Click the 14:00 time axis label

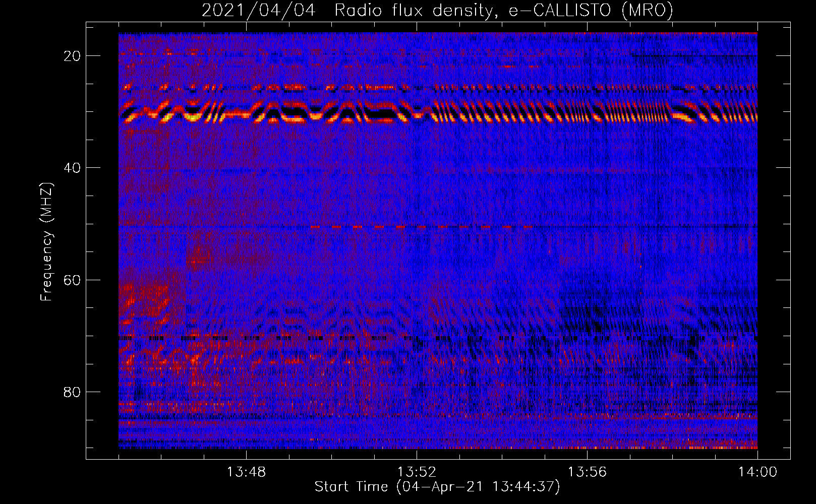coord(757,472)
